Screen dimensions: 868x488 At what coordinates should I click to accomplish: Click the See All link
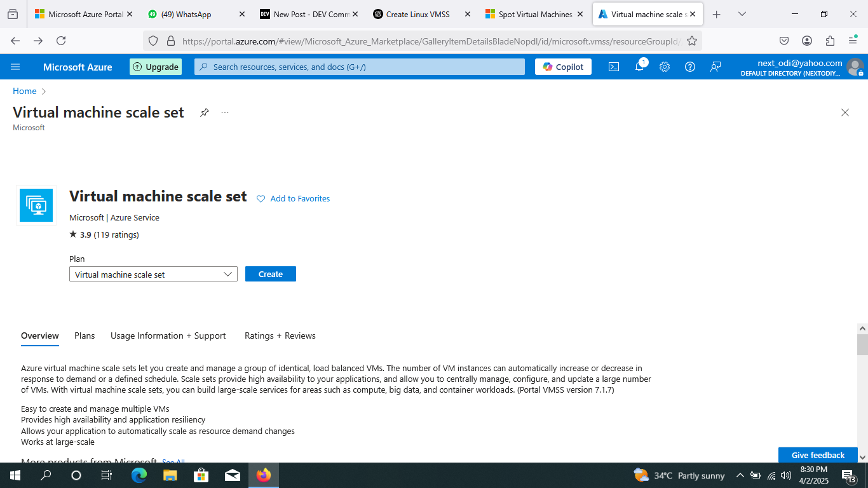(173, 461)
